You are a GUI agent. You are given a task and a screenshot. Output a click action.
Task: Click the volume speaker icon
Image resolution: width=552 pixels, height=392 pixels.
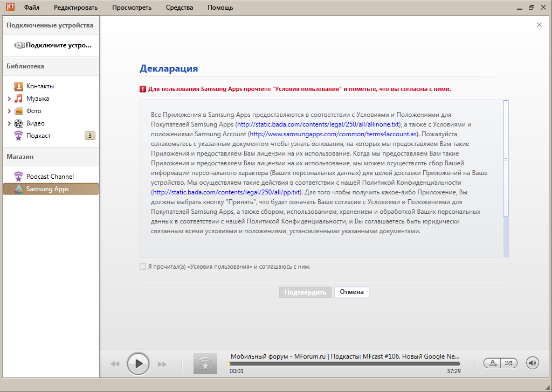click(x=532, y=363)
